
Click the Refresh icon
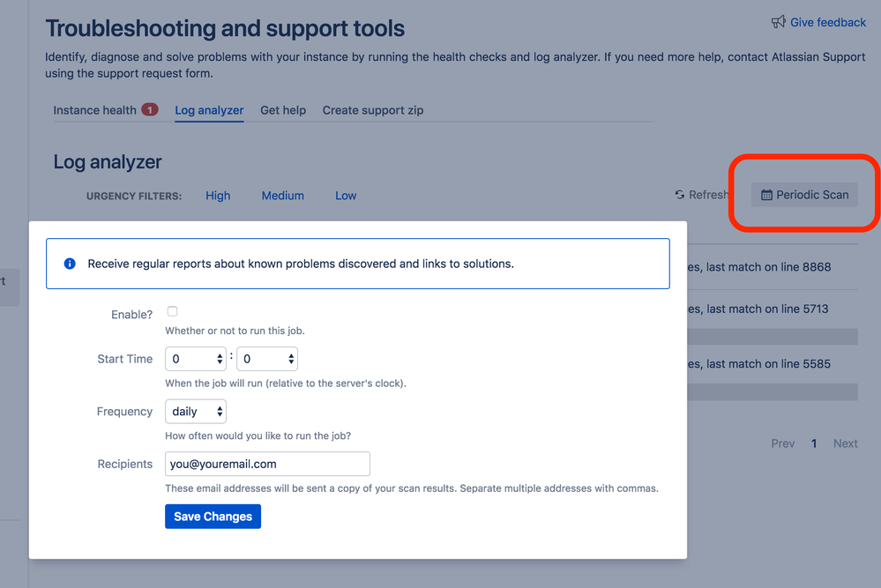[679, 195]
